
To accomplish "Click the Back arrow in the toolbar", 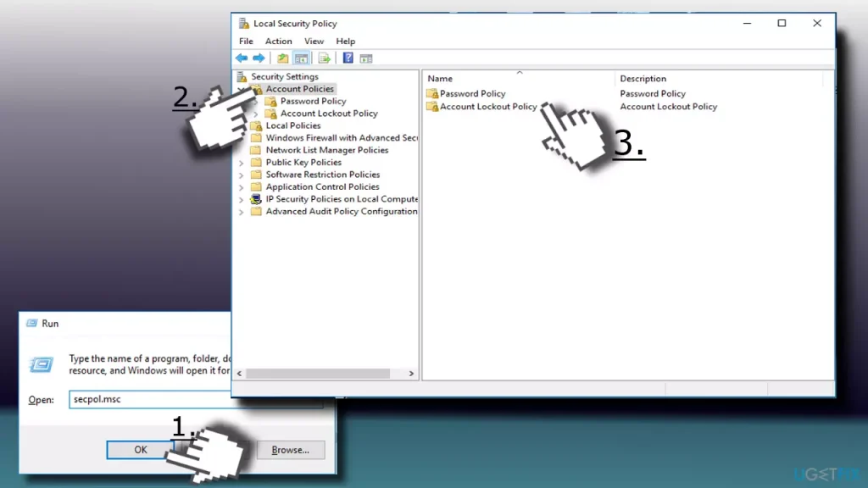I will (242, 58).
